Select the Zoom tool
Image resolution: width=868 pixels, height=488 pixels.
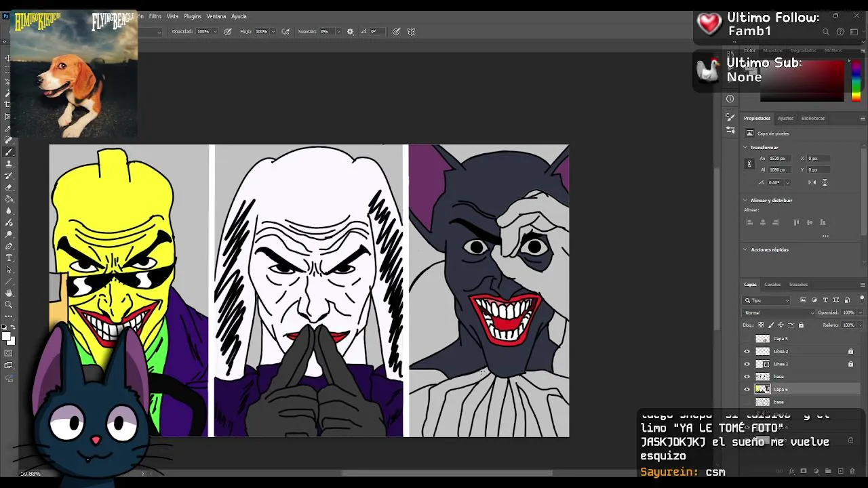click(x=9, y=304)
